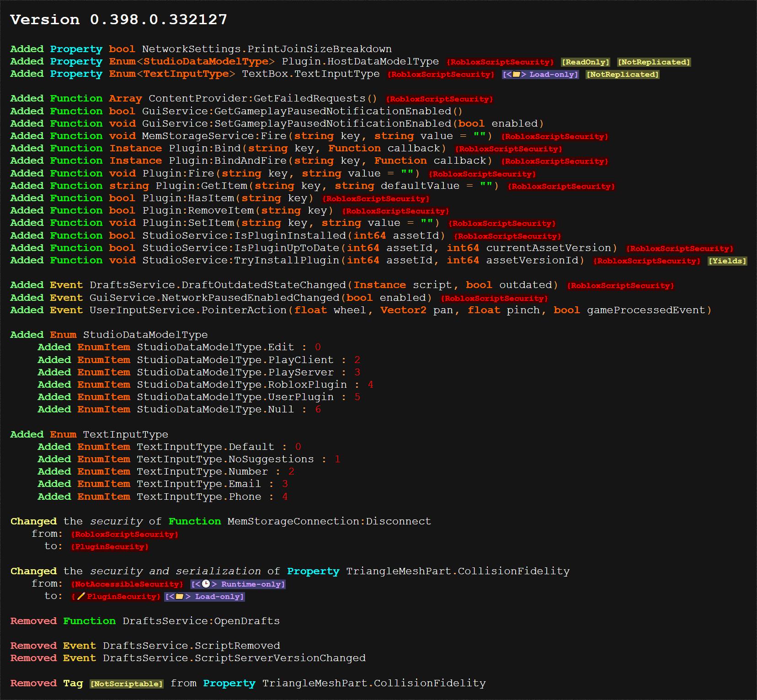The height and width of the screenshot is (700, 757).
Task: Select TriangleMeshPart.CollisionFidelity in the Removed Tag line
Action: click(x=374, y=683)
